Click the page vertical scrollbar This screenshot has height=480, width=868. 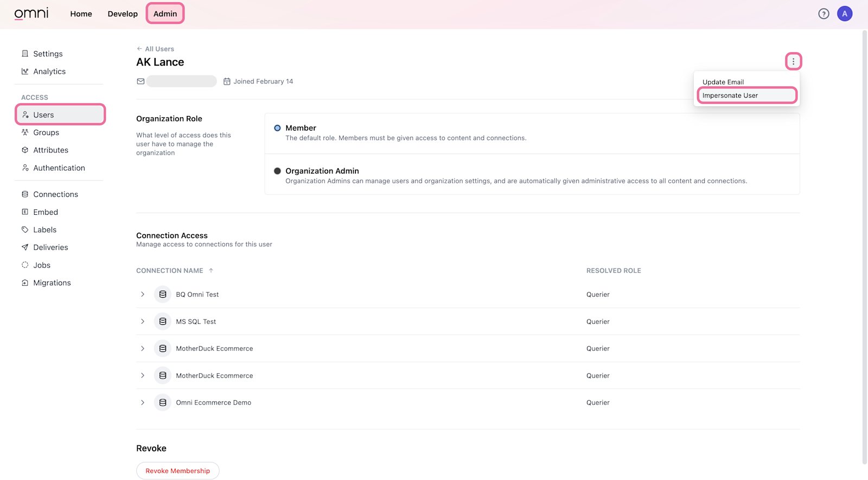(x=865, y=244)
